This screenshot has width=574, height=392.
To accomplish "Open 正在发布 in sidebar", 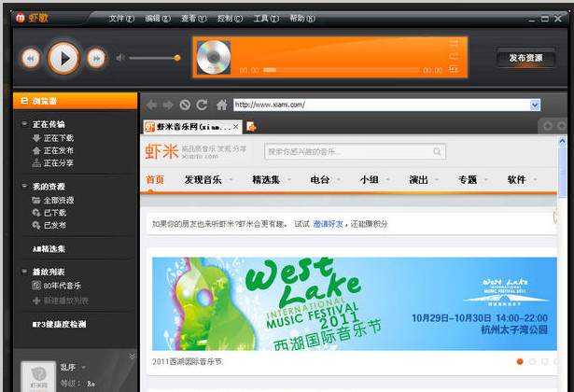I will pyautogui.click(x=53, y=150).
